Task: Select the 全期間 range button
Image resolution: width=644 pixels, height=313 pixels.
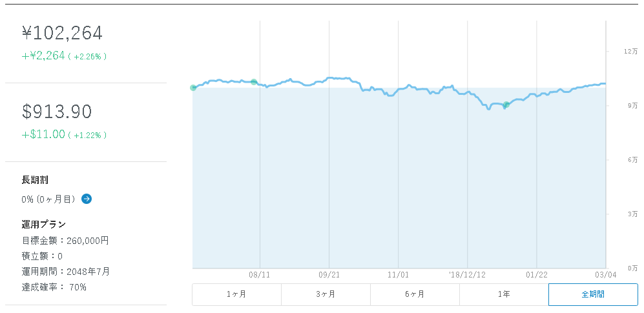Action: coord(593,294)
